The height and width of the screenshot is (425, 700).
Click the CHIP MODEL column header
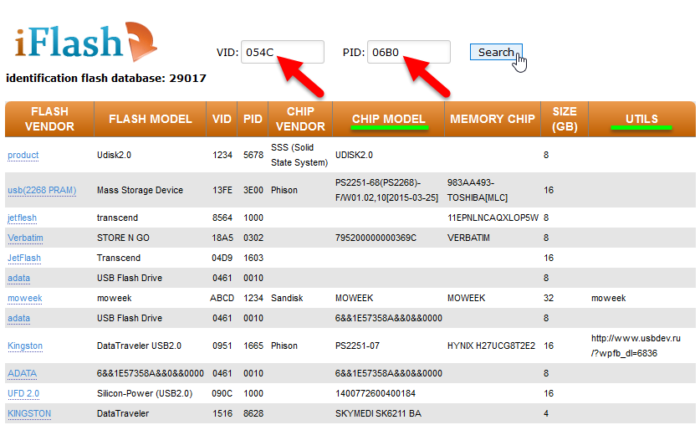click(x=388, y=119)
